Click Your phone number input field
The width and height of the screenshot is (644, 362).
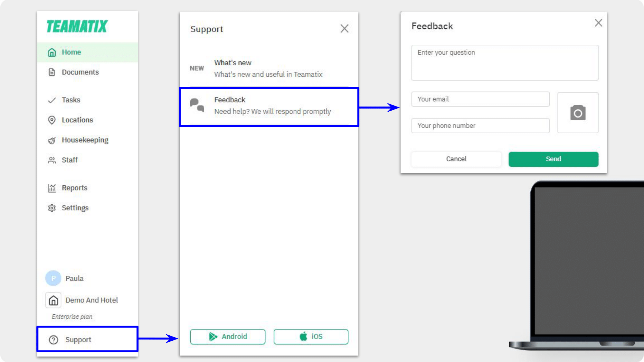480,125
